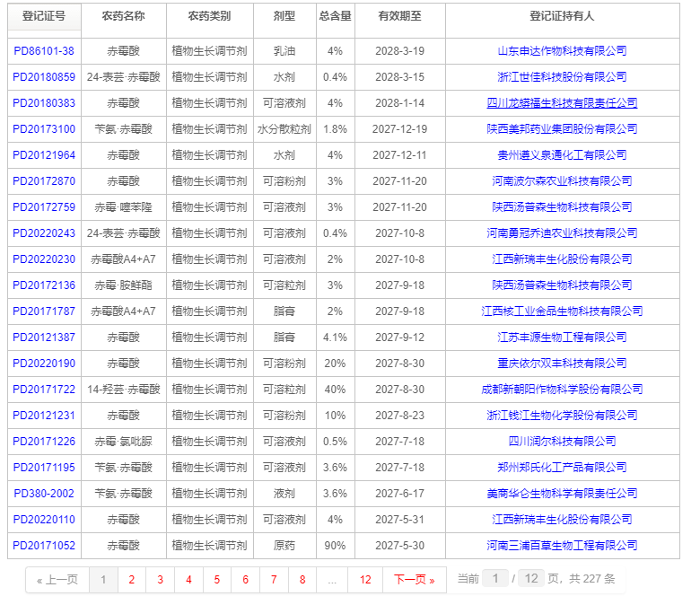Select page 8 in pagination
700x605 pixels.
pyautogui.click(x=302, y=580)
